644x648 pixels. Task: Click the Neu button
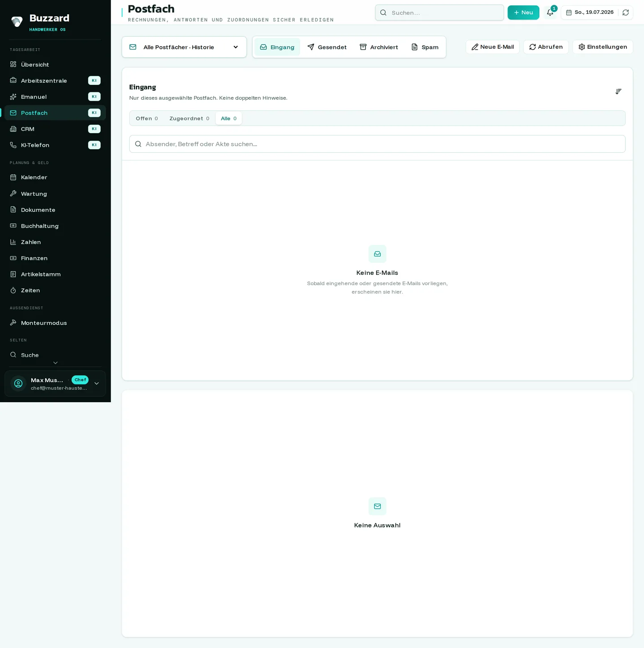click(x=523, y=13)
